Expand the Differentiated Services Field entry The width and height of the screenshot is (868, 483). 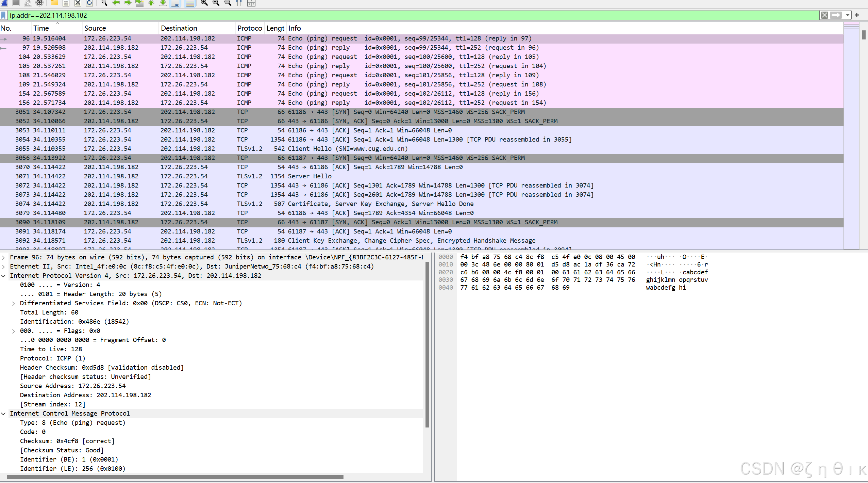(x=13, y=303)
